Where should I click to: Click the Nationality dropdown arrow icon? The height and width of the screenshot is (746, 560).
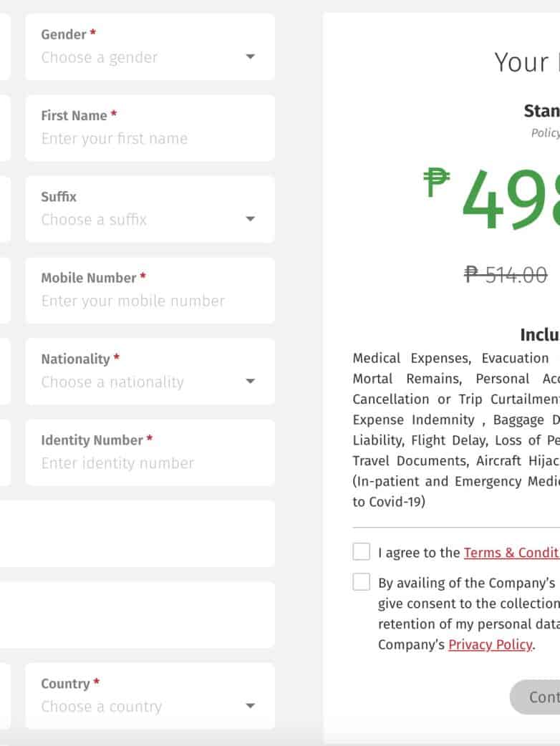pos(250,382)
